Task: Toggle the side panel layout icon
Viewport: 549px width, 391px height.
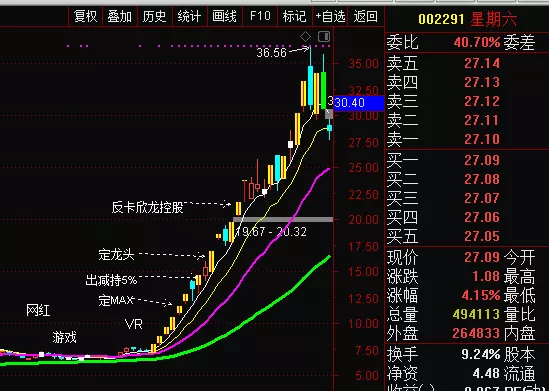Action: [x=324, y=36]
